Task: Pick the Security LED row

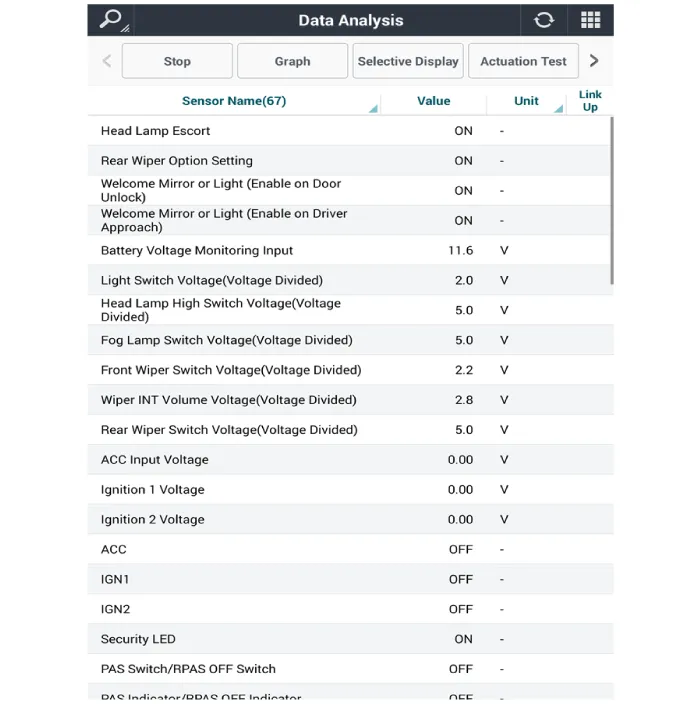Action: [138, 639]
